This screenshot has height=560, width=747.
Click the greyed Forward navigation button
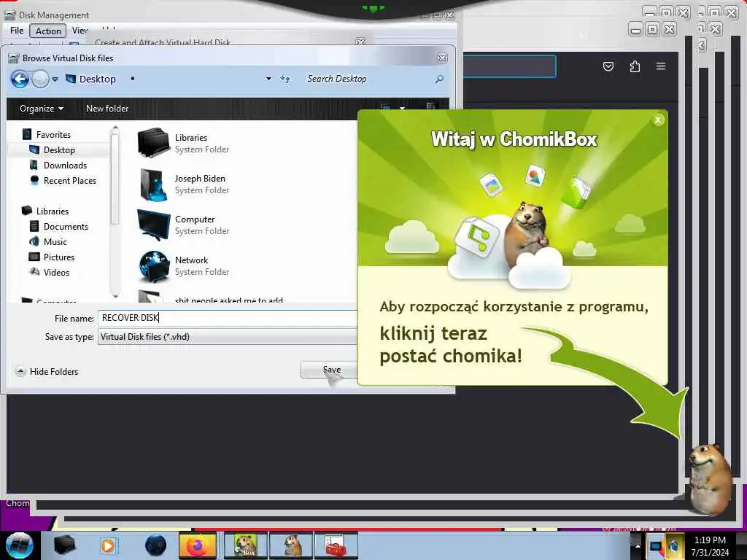point(41,79)
